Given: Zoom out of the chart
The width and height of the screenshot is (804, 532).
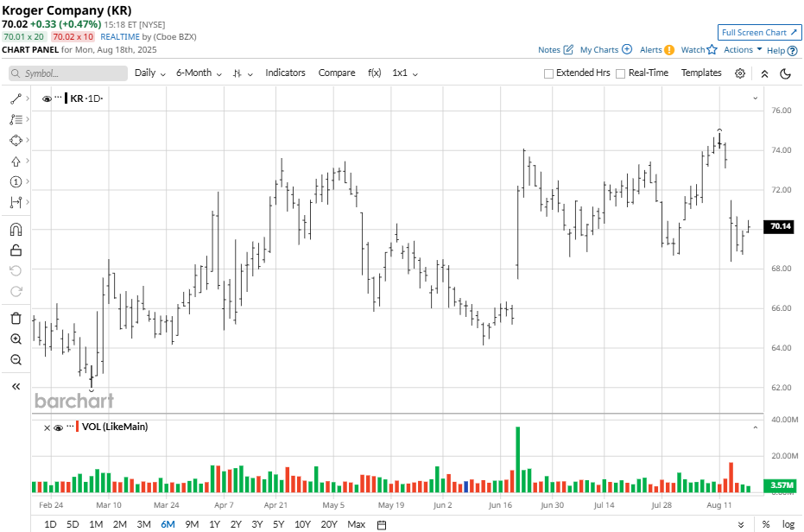Looking at the screenshot, I should click(x=16, y=359).
